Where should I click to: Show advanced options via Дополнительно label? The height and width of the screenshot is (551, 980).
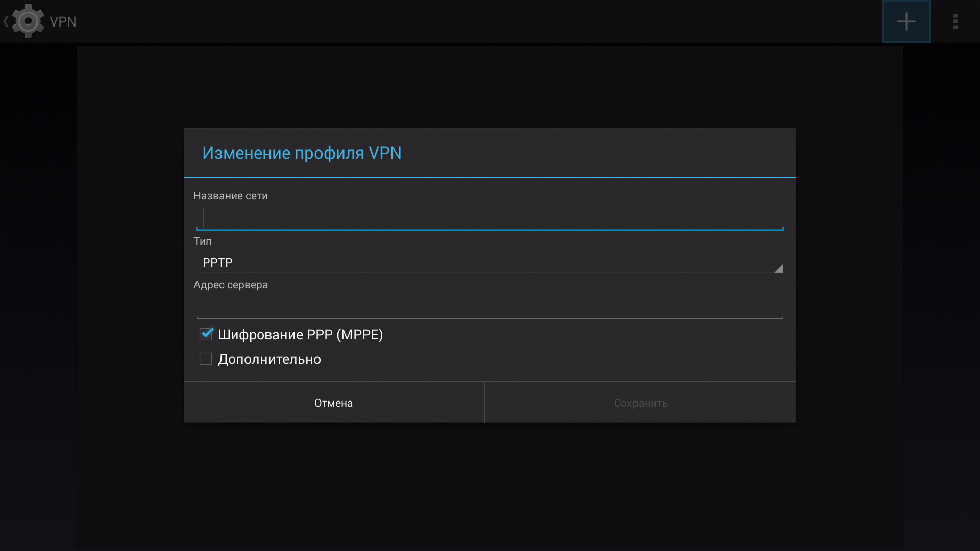(269, 359)
